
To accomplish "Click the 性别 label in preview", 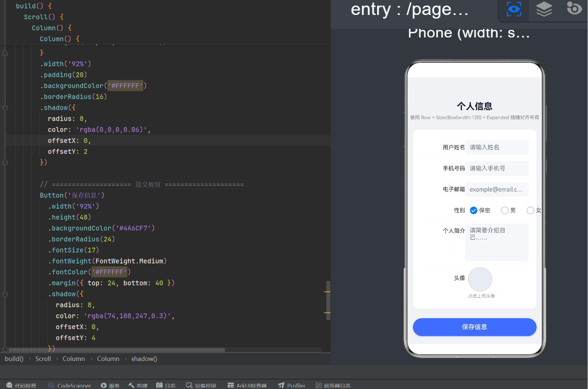I will [x=459, y=210].
